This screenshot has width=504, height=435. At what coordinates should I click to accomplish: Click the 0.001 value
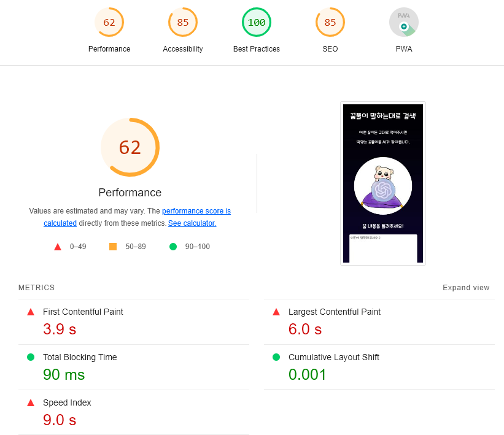[307, 374]
